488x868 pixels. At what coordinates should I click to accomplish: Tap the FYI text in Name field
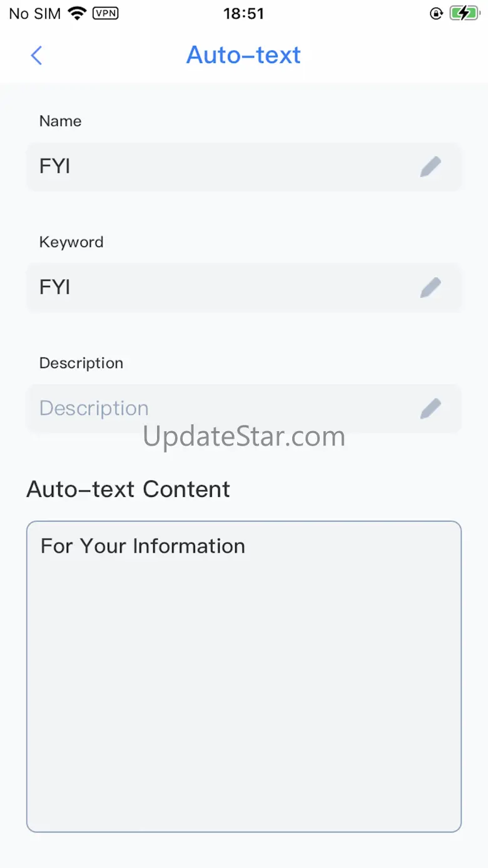point(55,166)
